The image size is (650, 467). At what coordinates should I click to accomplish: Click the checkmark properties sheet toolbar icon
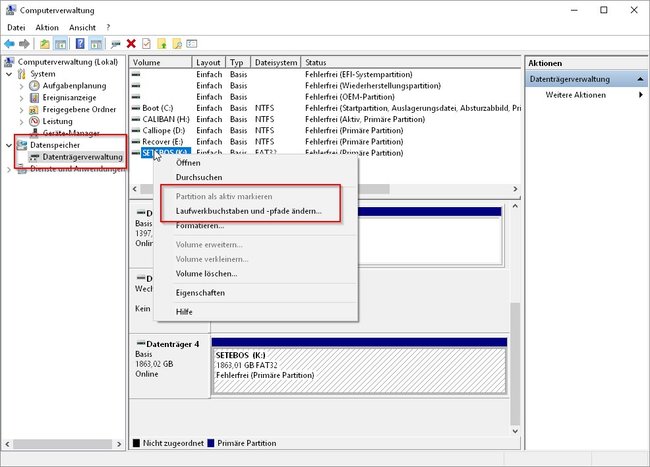(146, 44)
